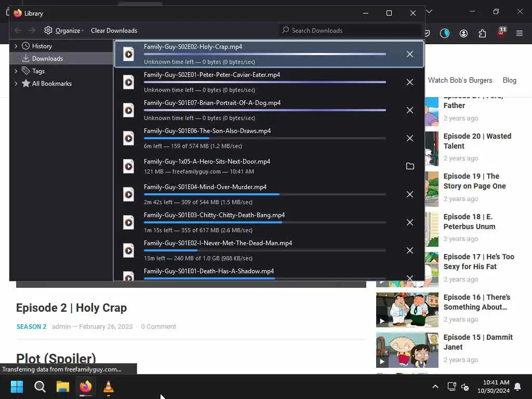
Task: Select Family-Guy-S01E01-Death-Has-A-Shadow.mp4 row
Action: (x=269, y=274)
